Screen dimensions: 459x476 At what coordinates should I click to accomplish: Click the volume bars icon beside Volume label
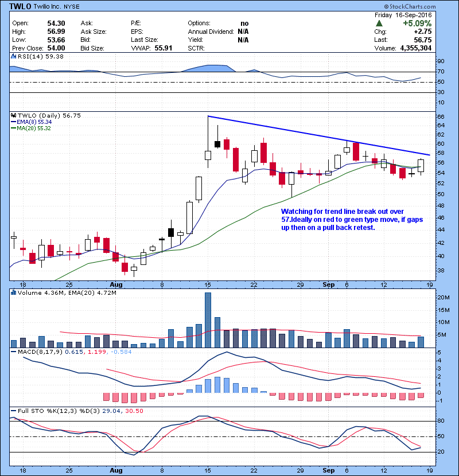pyautogui.click(x=13, y=292)
